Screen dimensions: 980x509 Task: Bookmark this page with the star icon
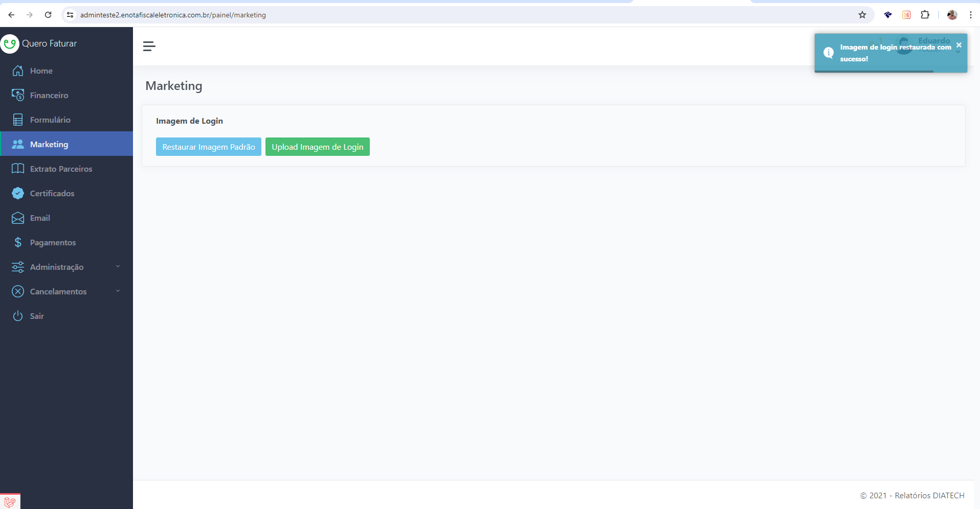(x=862, y=15)
